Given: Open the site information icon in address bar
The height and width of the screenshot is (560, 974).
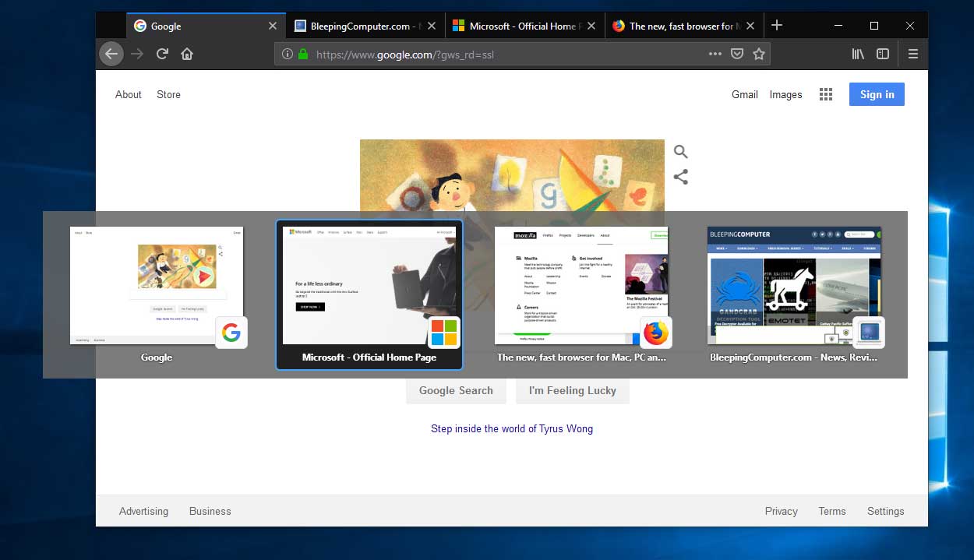Looking at the screenshot, I should click(x=287, y=55).
